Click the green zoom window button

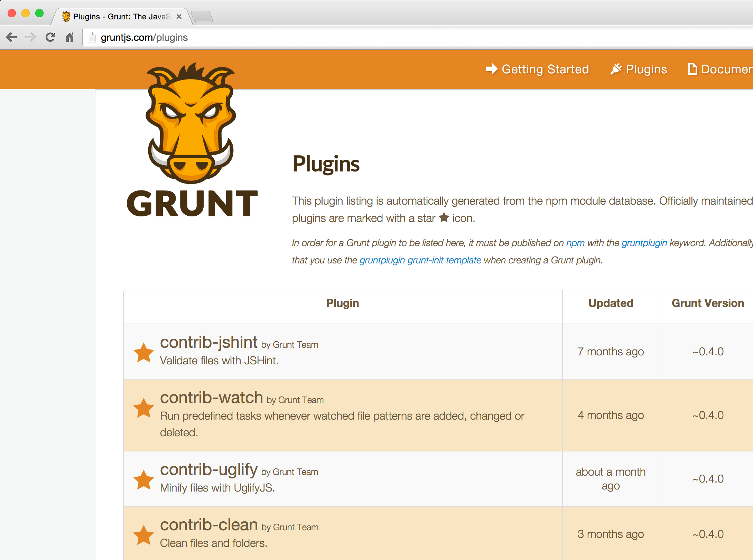pyautogui.click(x=39, y=13)
